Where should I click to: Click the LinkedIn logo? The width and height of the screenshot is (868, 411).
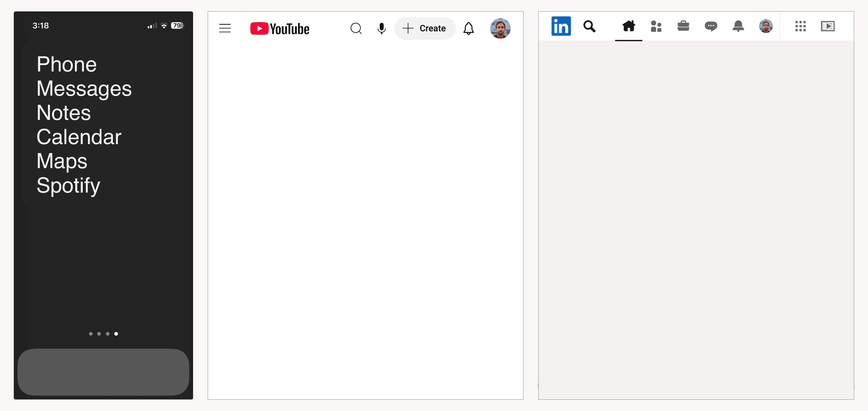(561, 26)
